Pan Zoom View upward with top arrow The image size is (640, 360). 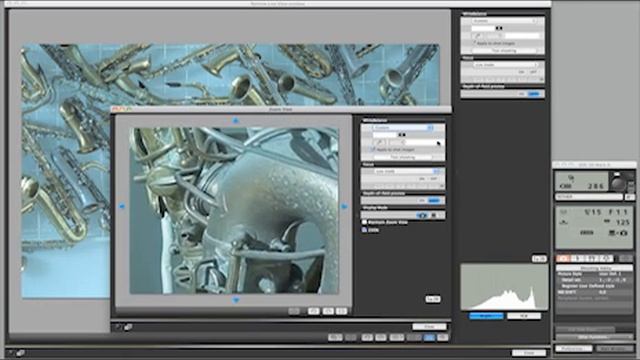[236, 120]
